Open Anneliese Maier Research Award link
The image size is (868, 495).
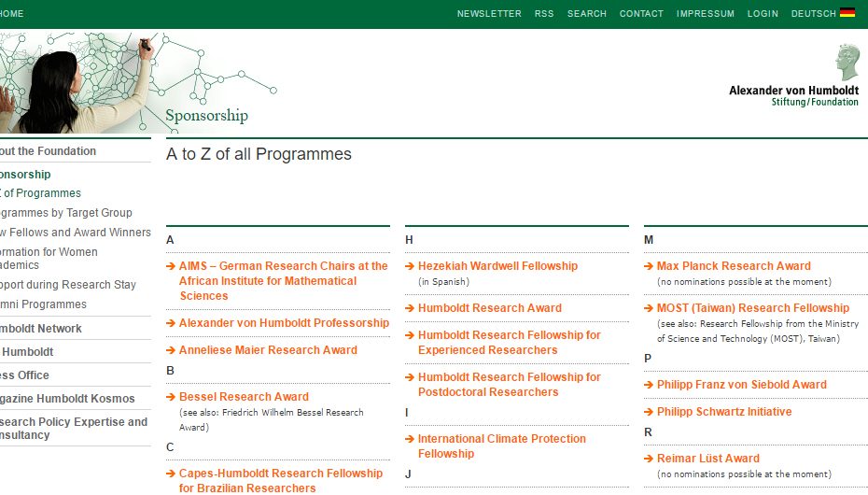(x=268, y=350)
